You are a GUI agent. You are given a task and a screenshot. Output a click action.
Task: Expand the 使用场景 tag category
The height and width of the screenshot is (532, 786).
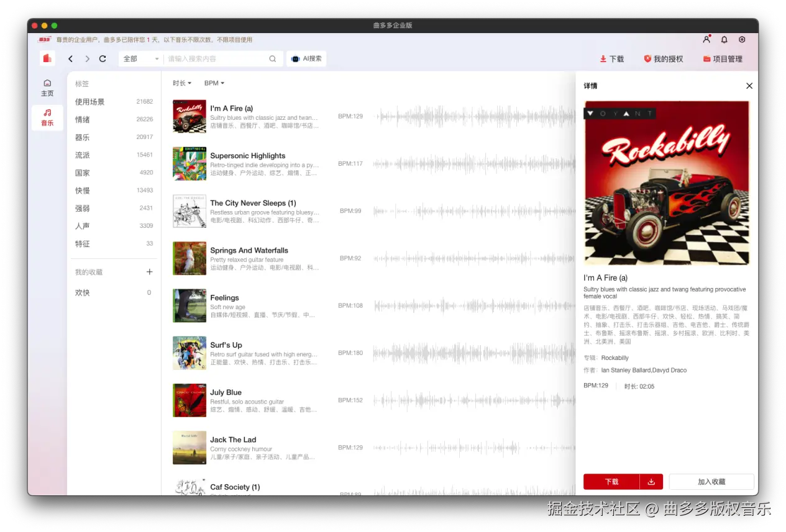tap(114, 102)
